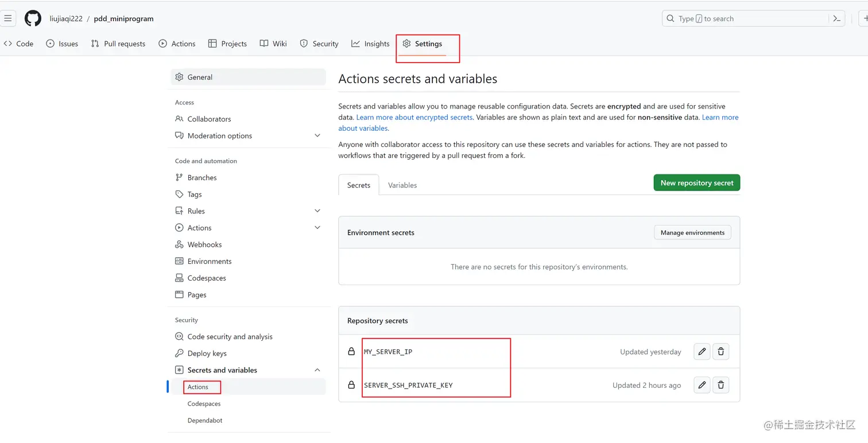Open the Security tab
The width and height of the screenshot is (868, 443).
319,44
